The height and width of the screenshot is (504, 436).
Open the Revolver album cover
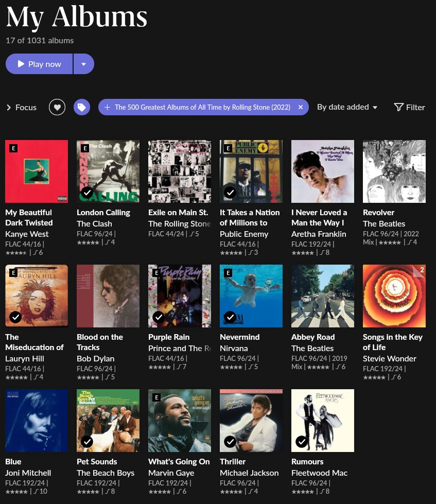click(394, 171)
